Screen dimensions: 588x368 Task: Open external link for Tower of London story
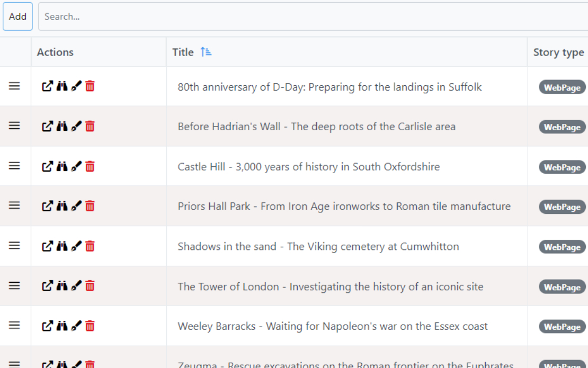(47, 286)
